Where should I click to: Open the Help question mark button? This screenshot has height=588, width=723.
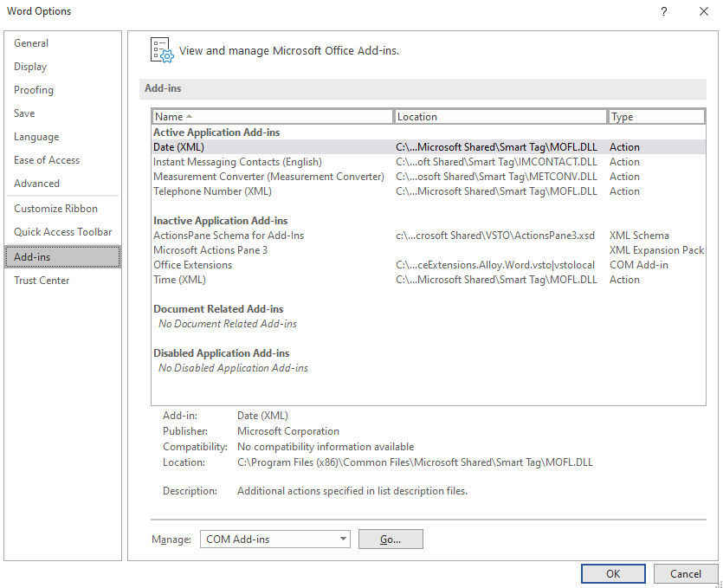click(663, 11)
